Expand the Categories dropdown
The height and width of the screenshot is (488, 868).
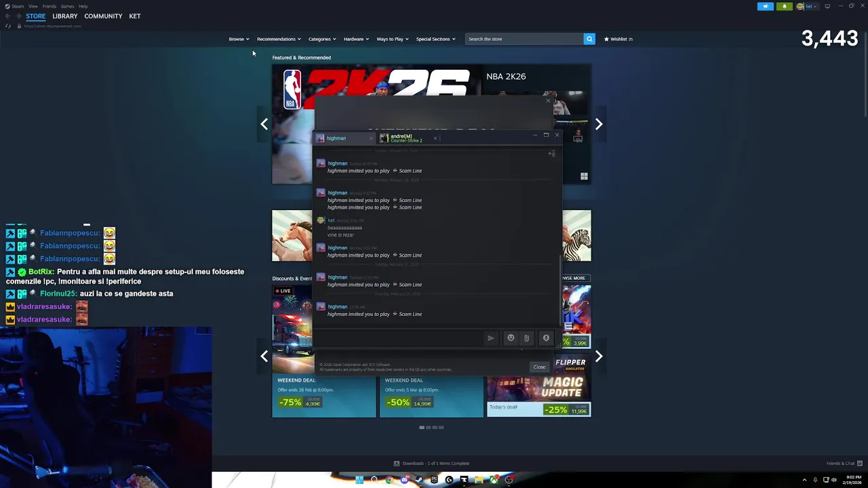(322, 39)
